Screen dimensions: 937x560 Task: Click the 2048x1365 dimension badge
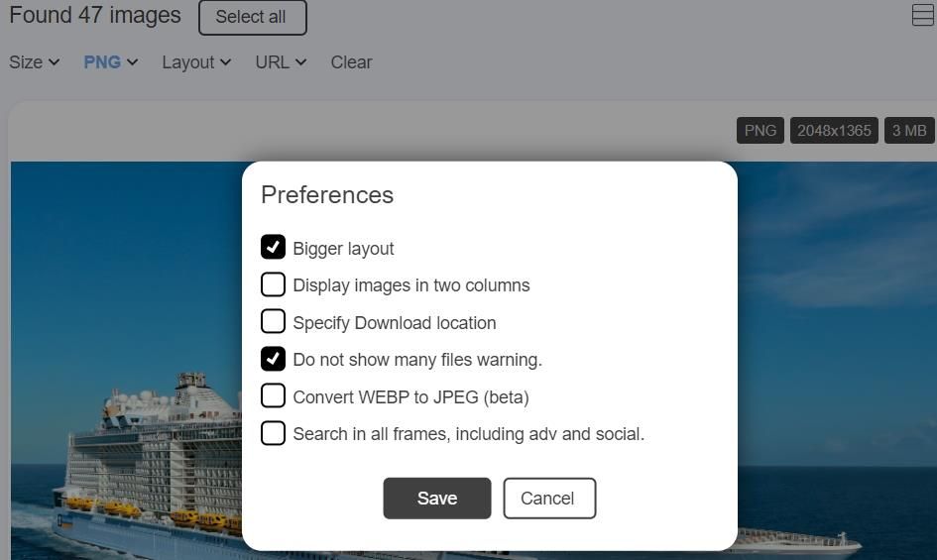point(834,131)
